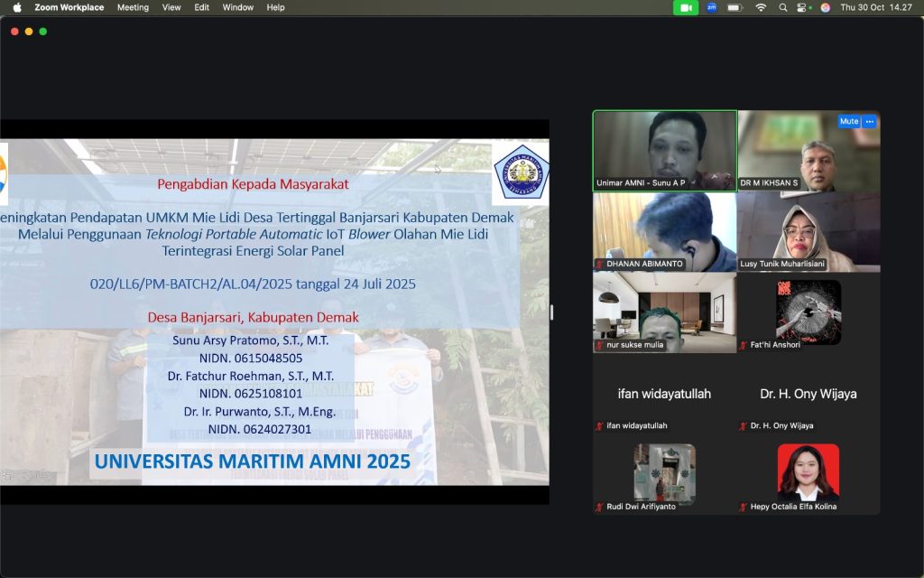Image resolution: width=924 pixels, height=578 pixels.
Task: Open more options on DR M IKHSAN S tile
Action: pyautogui.click(x=870, y=121)
